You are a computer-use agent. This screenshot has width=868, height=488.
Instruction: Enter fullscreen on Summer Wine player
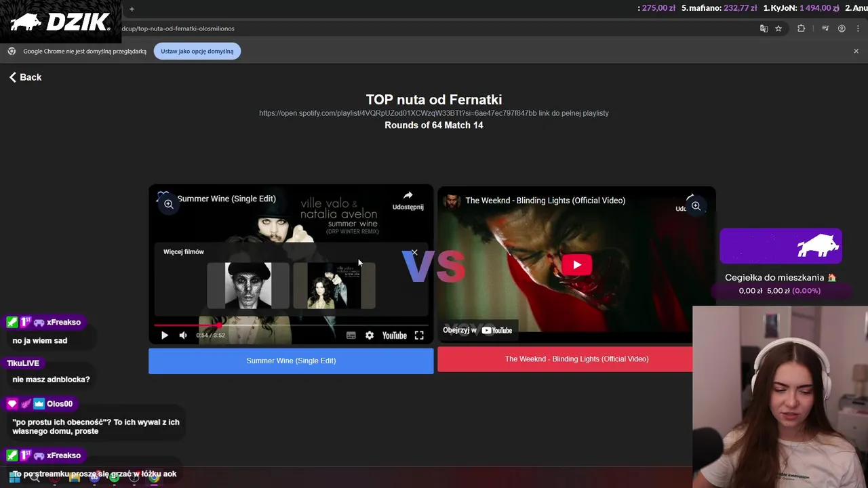419,335
